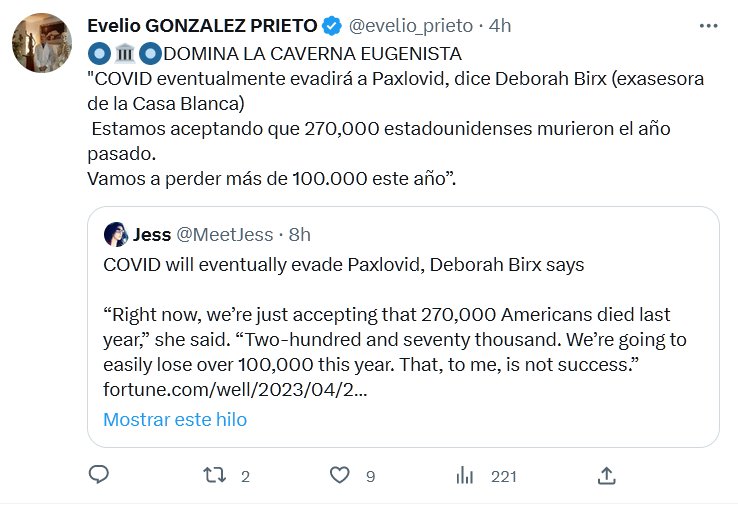
Task: Retweet this post using the arrows icon
Action: (213, 475)
